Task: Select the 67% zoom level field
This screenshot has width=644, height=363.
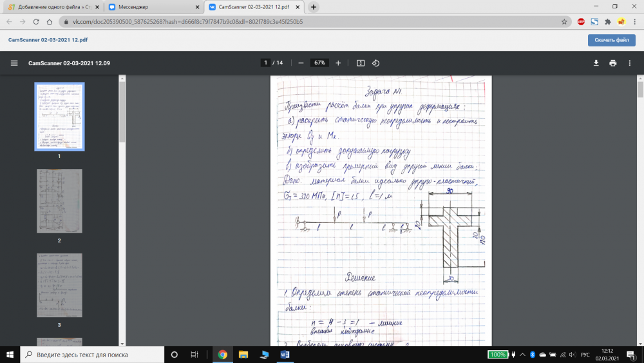Action: tap(319, 63)
